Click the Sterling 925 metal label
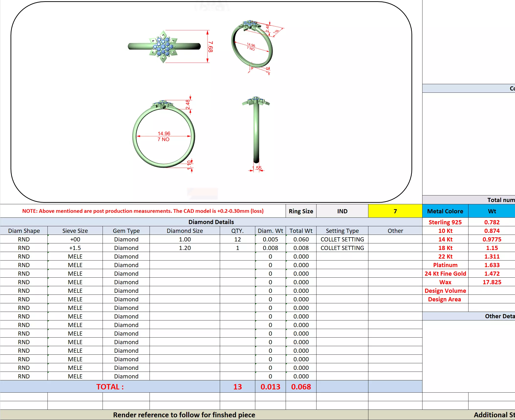This screenshot has width=515, height=420. [445, 222]
